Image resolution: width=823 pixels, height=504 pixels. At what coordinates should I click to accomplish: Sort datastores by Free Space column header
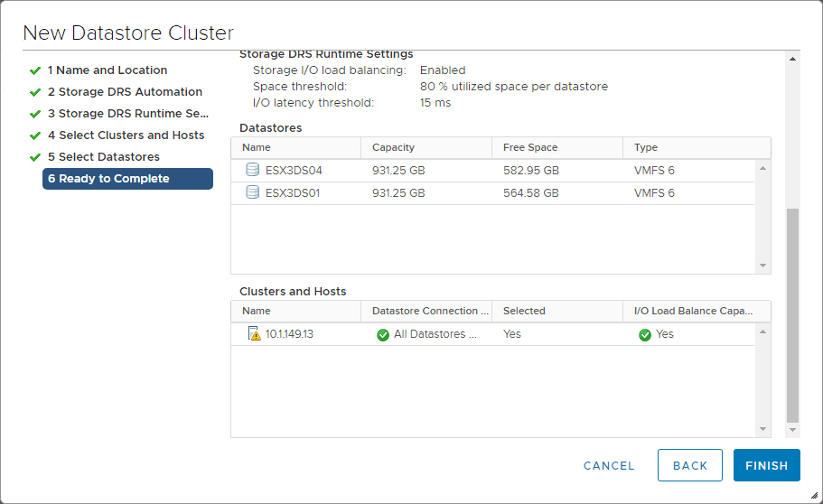click(x=530, y=147)
